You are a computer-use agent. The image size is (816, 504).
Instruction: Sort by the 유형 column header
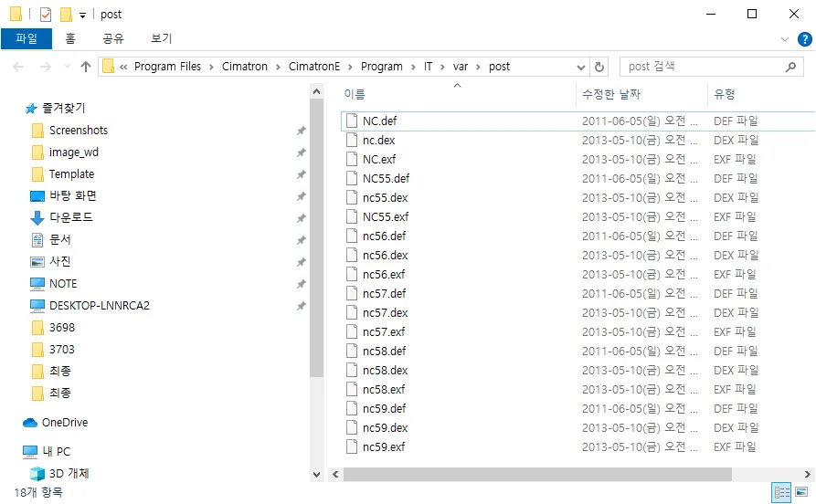(724, 94)
